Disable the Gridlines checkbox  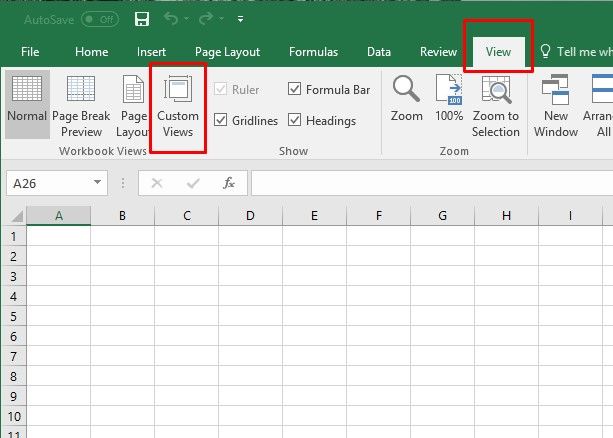pos(221,121)
